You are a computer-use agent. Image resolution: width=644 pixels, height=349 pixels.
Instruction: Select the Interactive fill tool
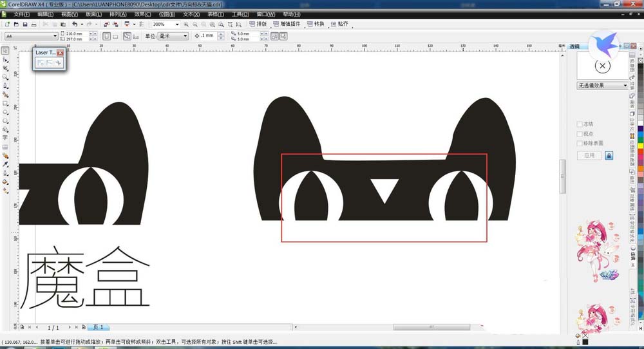(5, 191)
